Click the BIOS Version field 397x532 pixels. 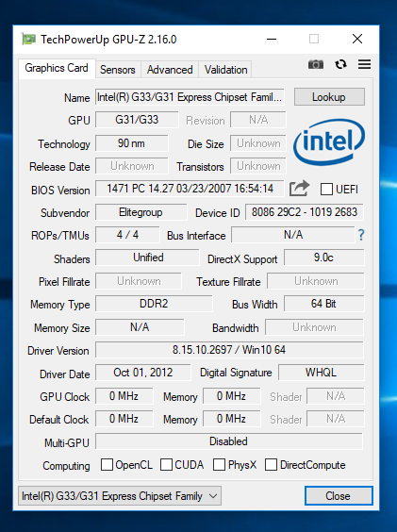[190, 189]
